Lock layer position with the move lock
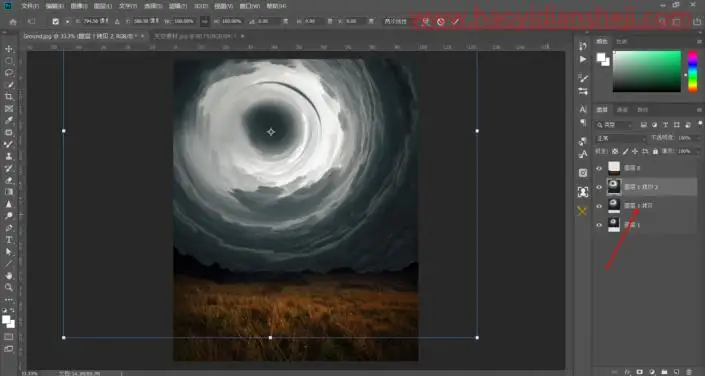The image size is (705, 376). coord(635,152)
